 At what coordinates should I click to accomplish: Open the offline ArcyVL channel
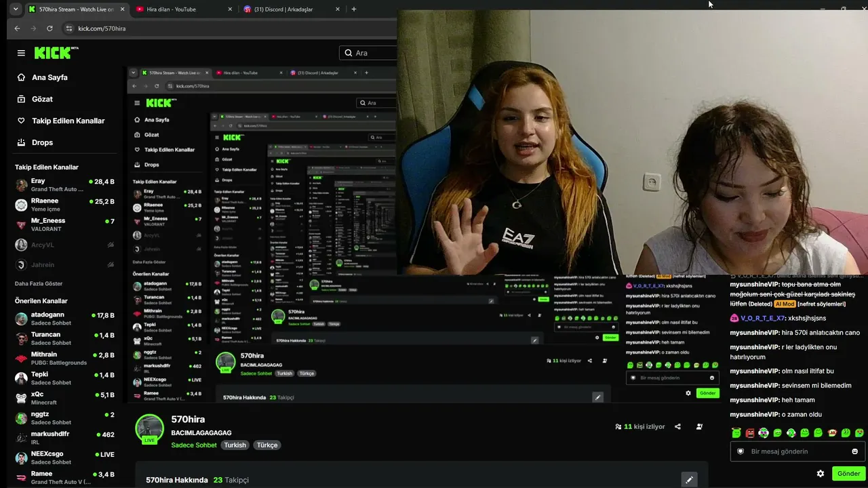[65, 245]
